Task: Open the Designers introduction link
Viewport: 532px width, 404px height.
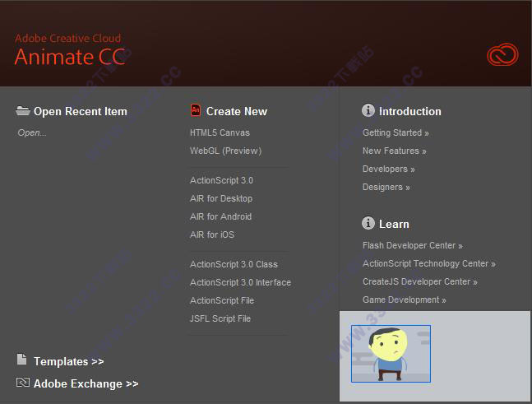Action: pos(386,187)
